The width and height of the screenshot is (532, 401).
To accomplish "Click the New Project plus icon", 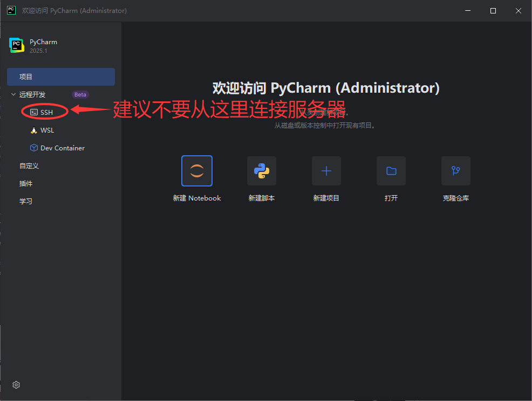I will 326,171.
